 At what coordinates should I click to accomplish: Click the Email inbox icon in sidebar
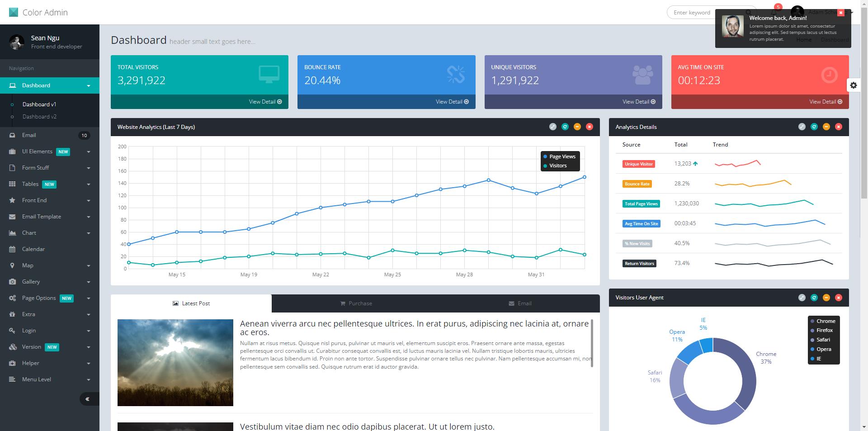(x=12, y=135)
